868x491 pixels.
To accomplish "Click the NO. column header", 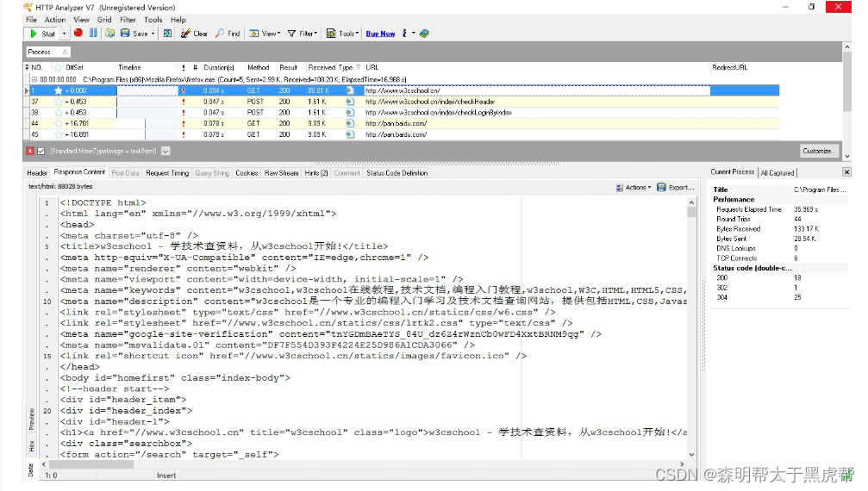I will 36,67.
